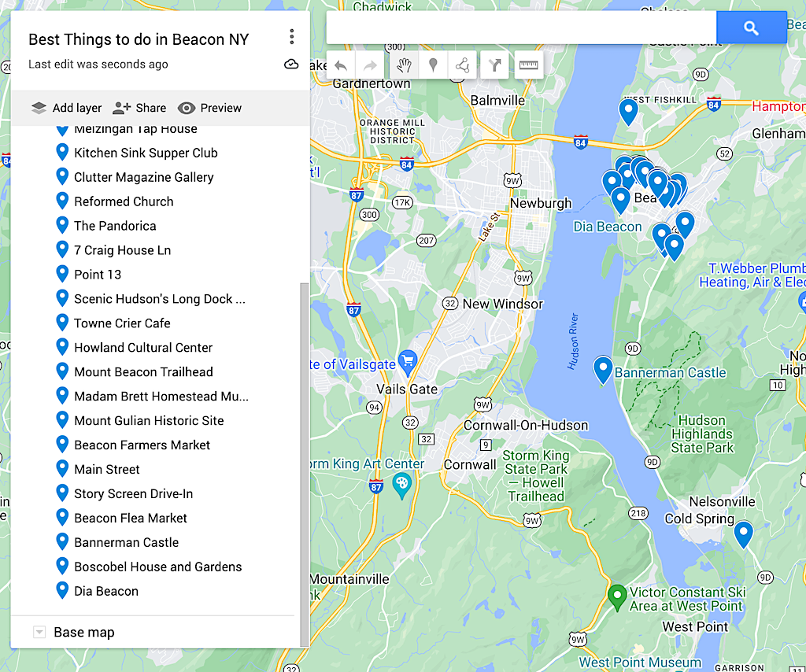Image resolution: width=806 pixels, height=672 pixels.
Task: Click the Bannerman Castle map pin
Action: tap(602, 369)
